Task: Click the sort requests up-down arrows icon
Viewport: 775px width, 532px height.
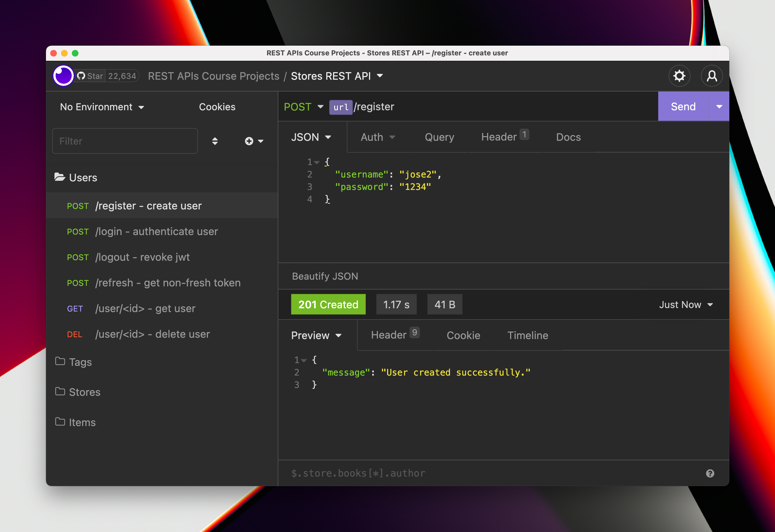Action: (215, 141)
